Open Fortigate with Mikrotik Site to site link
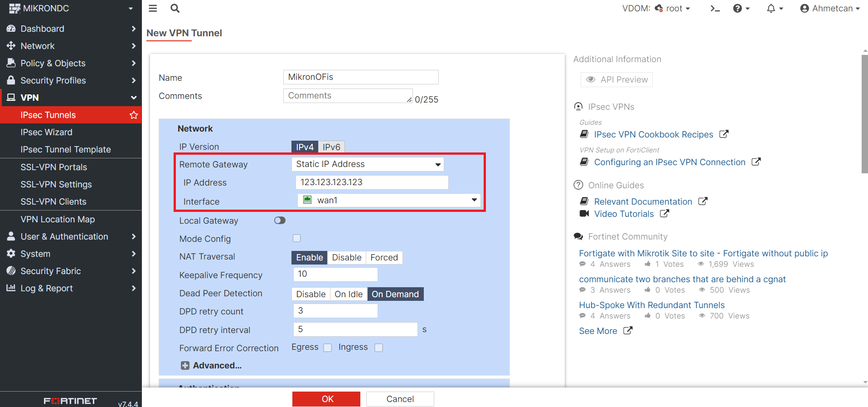868x407 pixels. tap(703, 253)
